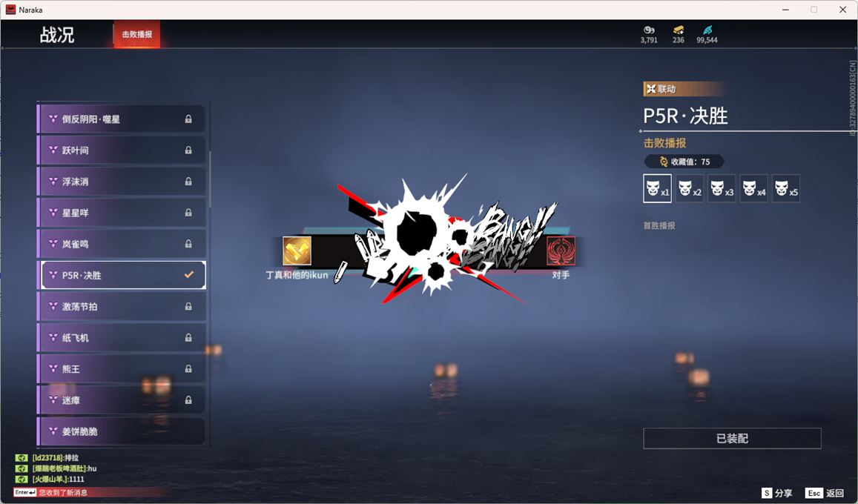Select the x1 mask kill streak icon

pos(657,188)
